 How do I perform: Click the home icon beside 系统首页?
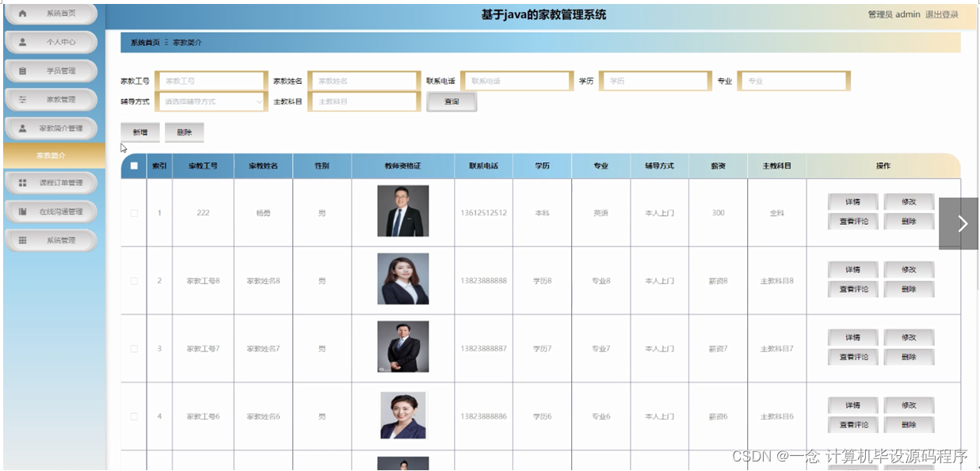(x=22, y=13)
